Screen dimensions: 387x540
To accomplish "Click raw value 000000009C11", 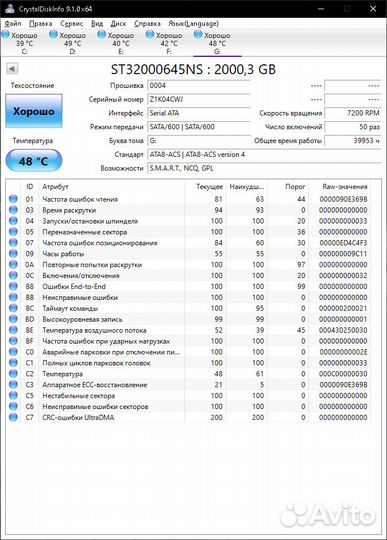I will (x=343, y=254).
